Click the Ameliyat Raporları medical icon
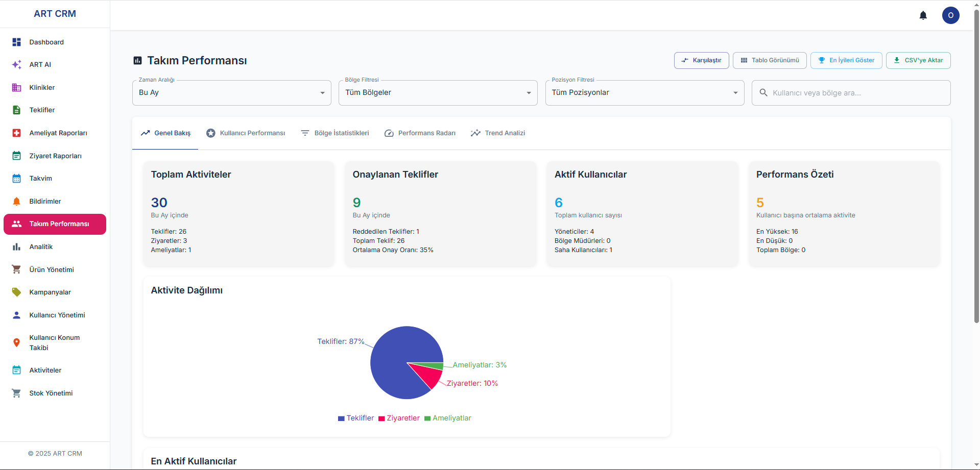Image resolution: width=980 pixels, height=470 pixels. (16, 133)
